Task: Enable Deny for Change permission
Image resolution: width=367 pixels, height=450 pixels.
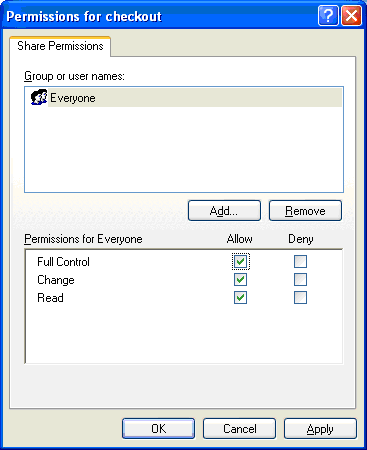Action: [x=300, y=279]
